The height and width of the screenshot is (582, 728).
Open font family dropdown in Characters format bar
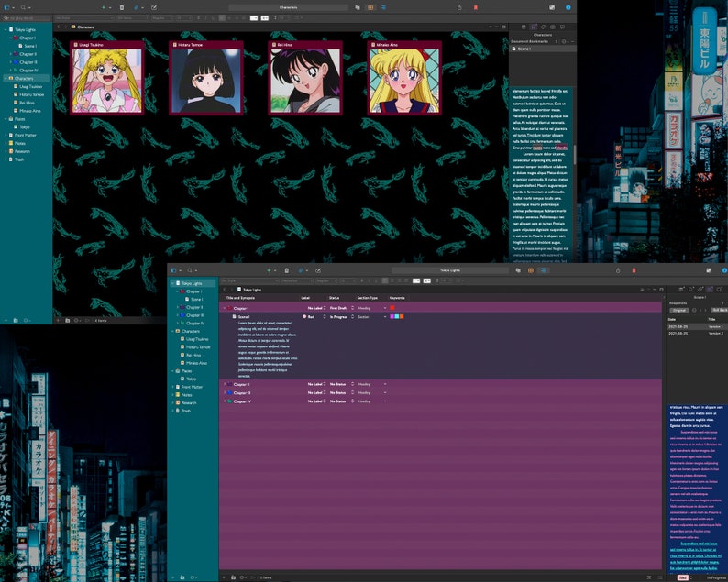click(x=132, y=18)
